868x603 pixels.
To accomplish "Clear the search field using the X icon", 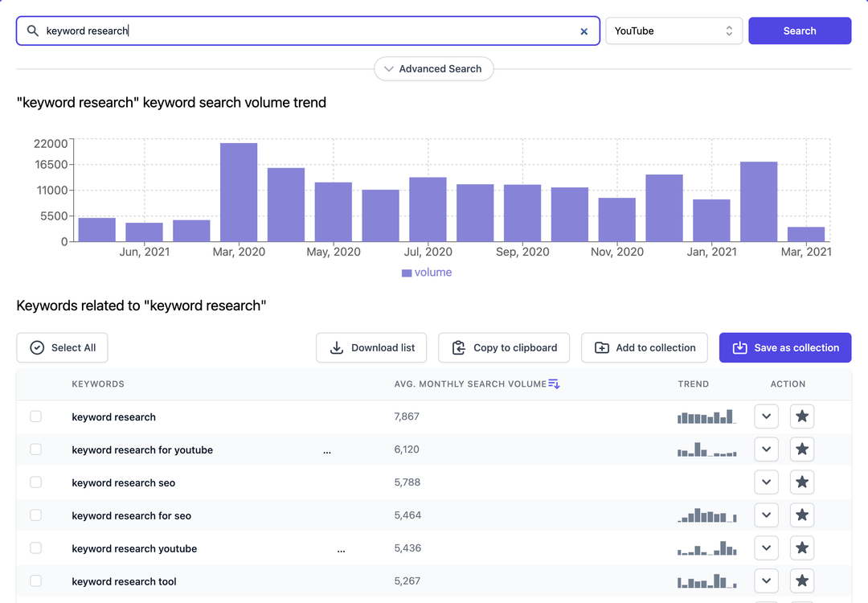I will (x=584, y=31).
